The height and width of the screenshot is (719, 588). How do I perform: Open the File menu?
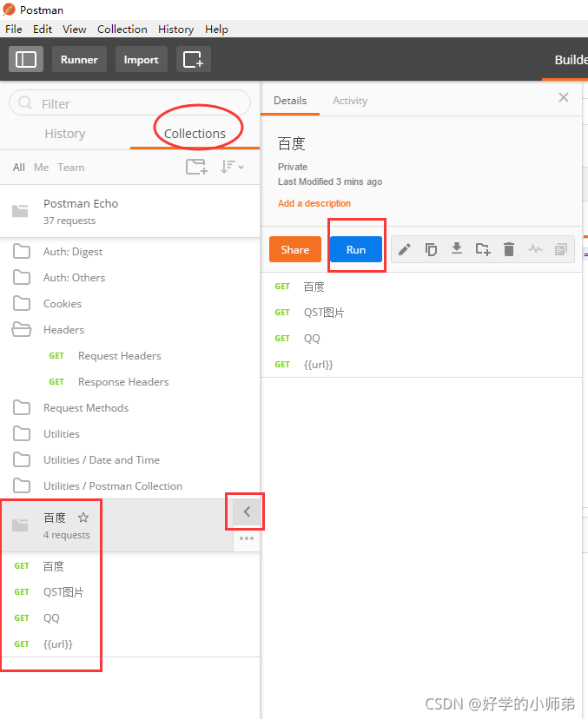point(14,29)
